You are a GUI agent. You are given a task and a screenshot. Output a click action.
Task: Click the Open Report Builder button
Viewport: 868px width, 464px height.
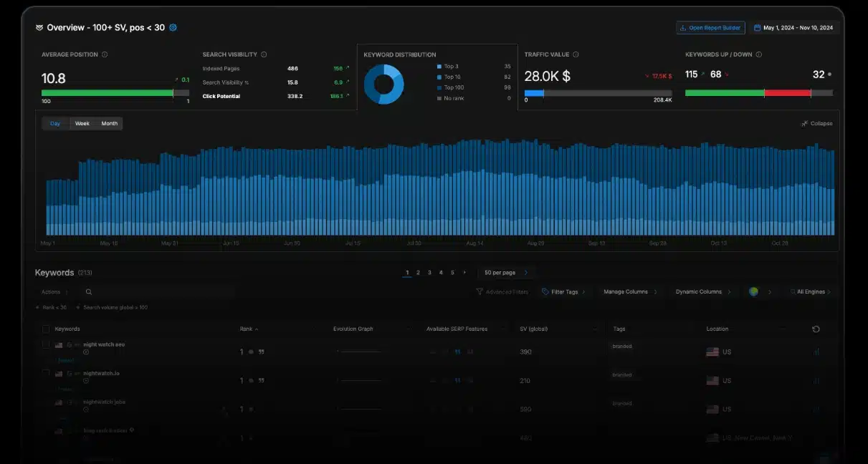pos(710,27)
